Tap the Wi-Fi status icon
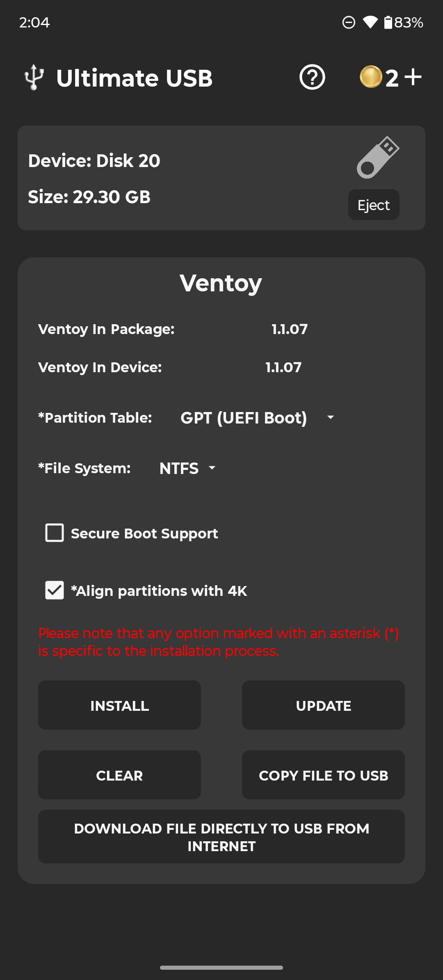Screen dimensions: 443x980 pos(370,22)
